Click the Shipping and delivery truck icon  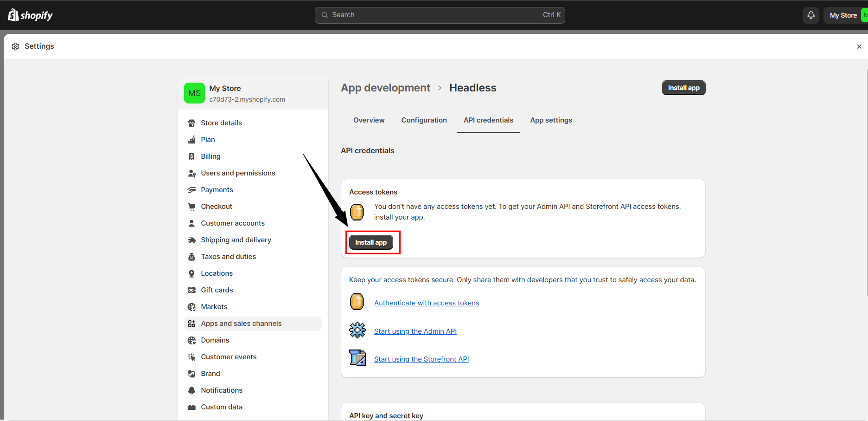tap(191, 240)
